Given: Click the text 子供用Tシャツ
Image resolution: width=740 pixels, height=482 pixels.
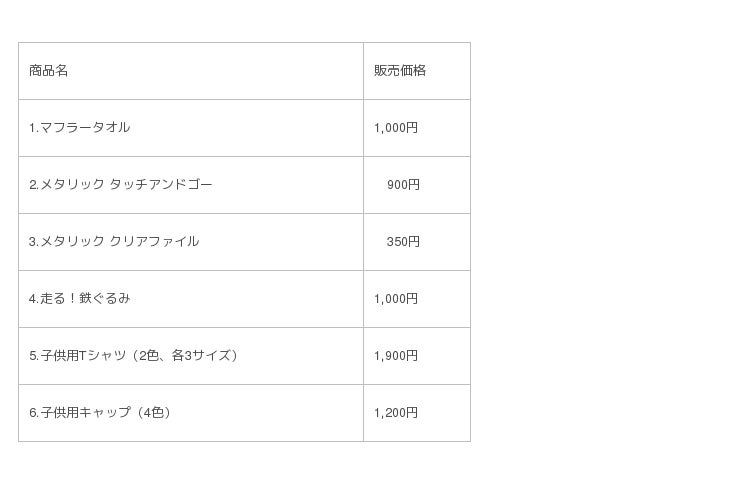Looking at the screenshot, I should (x=84, y=356).
